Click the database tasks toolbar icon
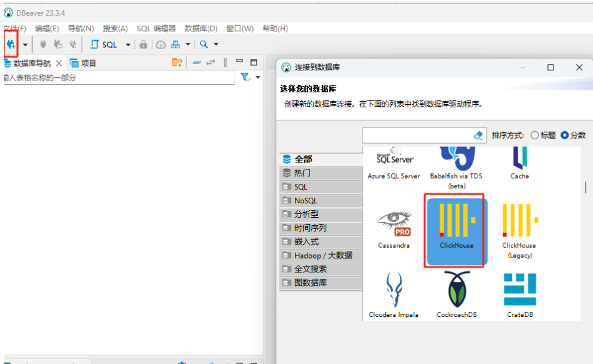593x364 pixels. [176, 45]
